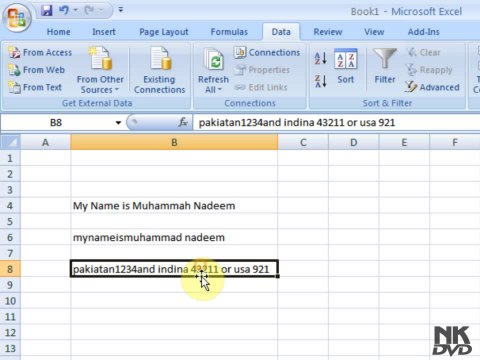Sort A to Z ascending
Image resolution: width=480 pixels, height=360 pixels.
click(x=320, y=58)
